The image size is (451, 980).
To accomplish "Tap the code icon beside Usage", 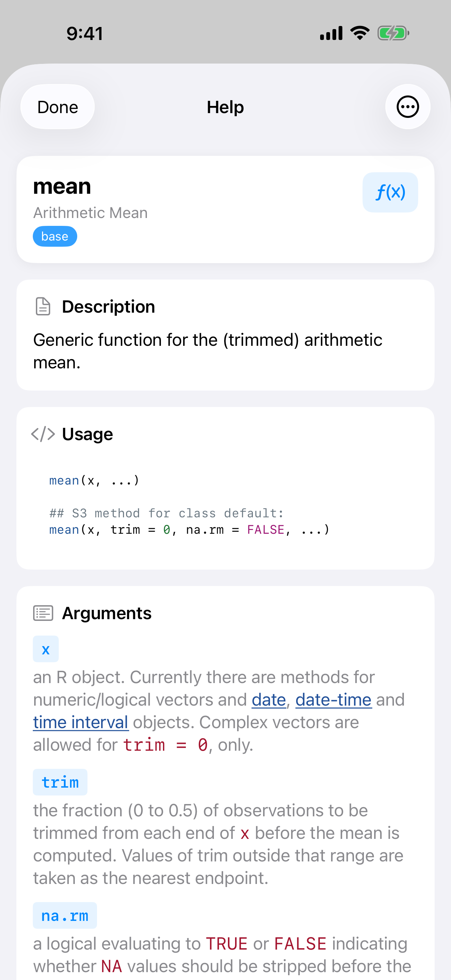I will [44, 433].
